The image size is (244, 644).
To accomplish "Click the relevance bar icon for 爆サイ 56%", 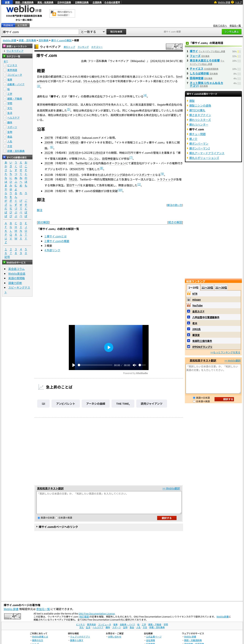I will [239, 52].
